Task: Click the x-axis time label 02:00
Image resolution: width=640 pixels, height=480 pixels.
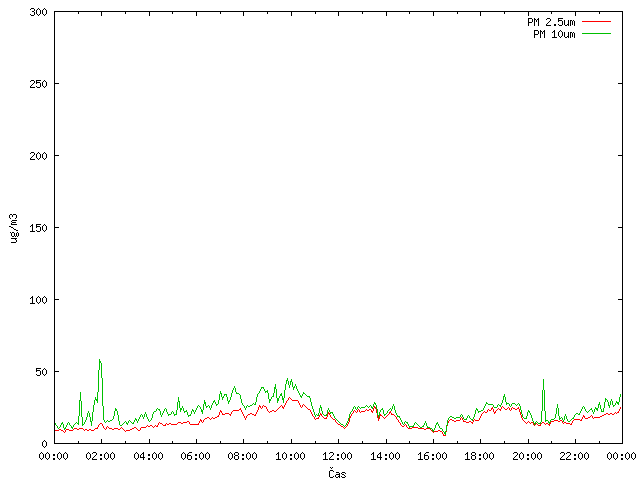Action: click(x=101, y=456)
